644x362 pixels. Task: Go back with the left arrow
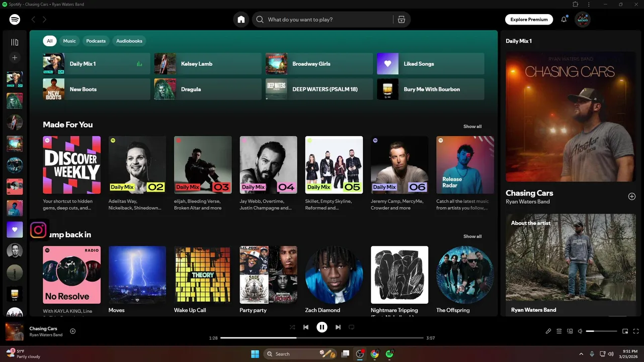click(x=33, y=20)
